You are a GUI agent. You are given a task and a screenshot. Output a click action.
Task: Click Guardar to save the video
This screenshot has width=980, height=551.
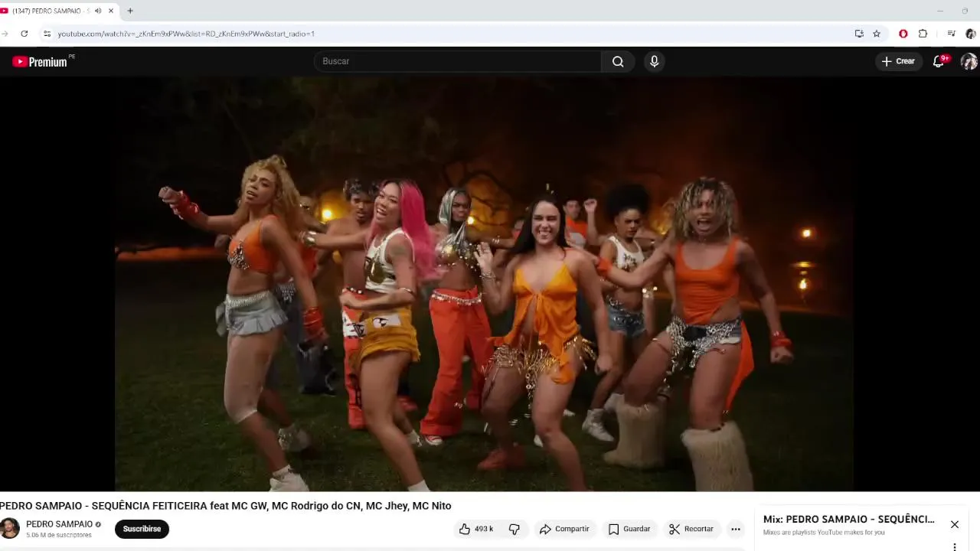[x=629, y=529]
